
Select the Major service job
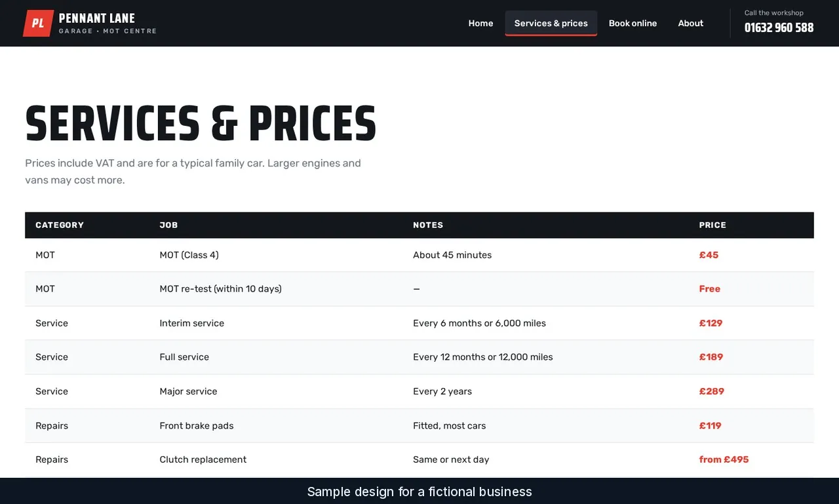188,391
